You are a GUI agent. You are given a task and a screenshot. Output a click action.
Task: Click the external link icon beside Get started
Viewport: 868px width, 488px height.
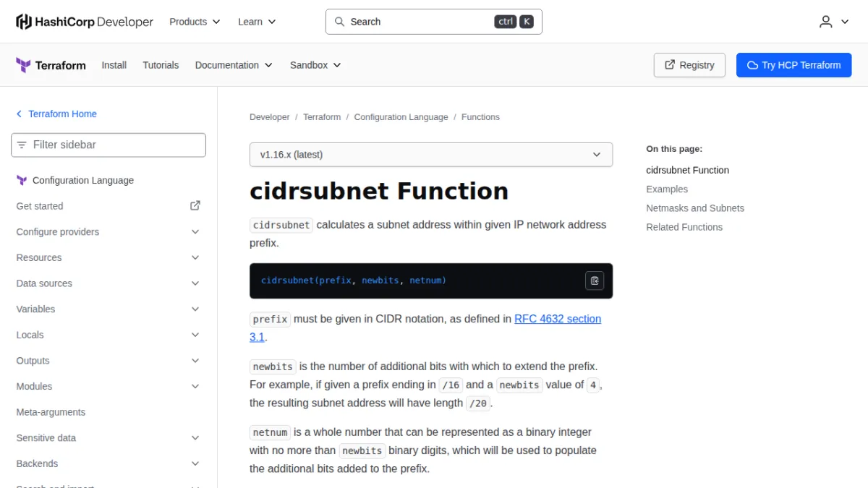pyautogui.click(x=195, y=206)
